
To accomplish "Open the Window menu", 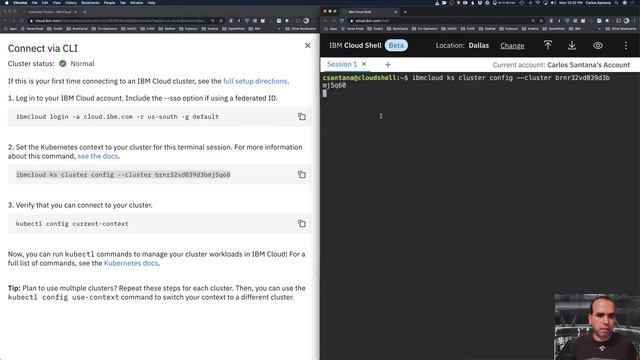I will pos(136,2).
